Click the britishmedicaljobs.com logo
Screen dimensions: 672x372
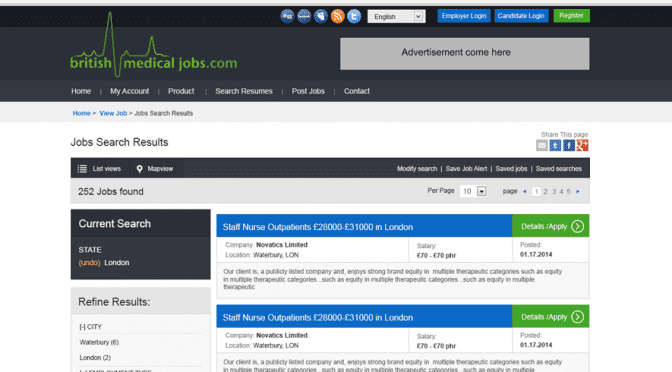(153, 45)
